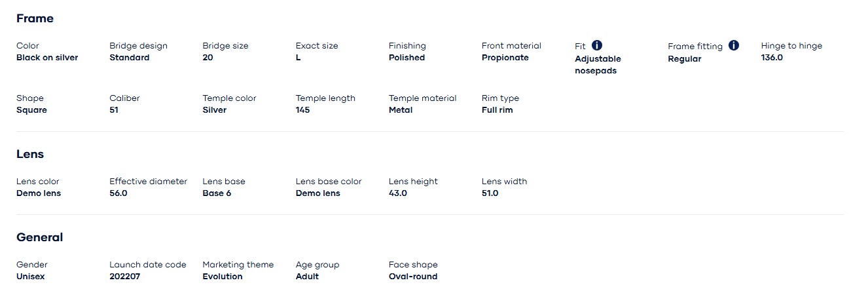The image size is (868, 293).
Task: Click the Square shape value
Action: tap(31, 110)
